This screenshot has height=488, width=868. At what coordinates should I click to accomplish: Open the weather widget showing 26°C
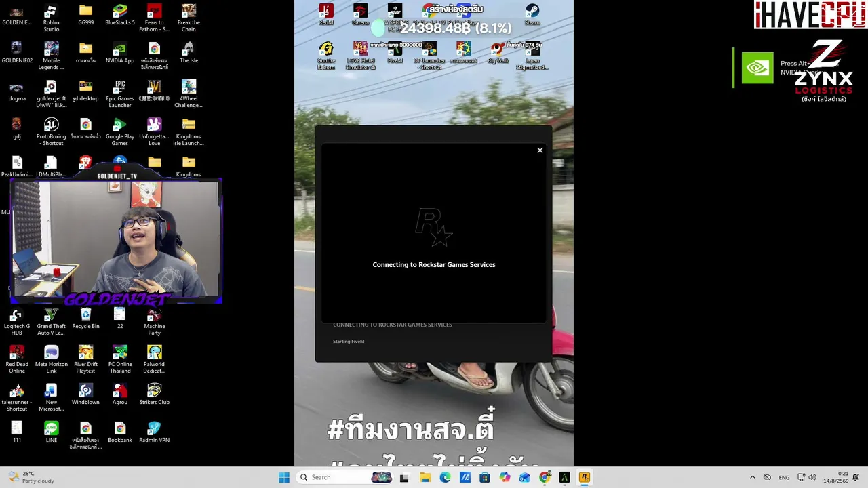pyautogui.click(x=30, y=477)
